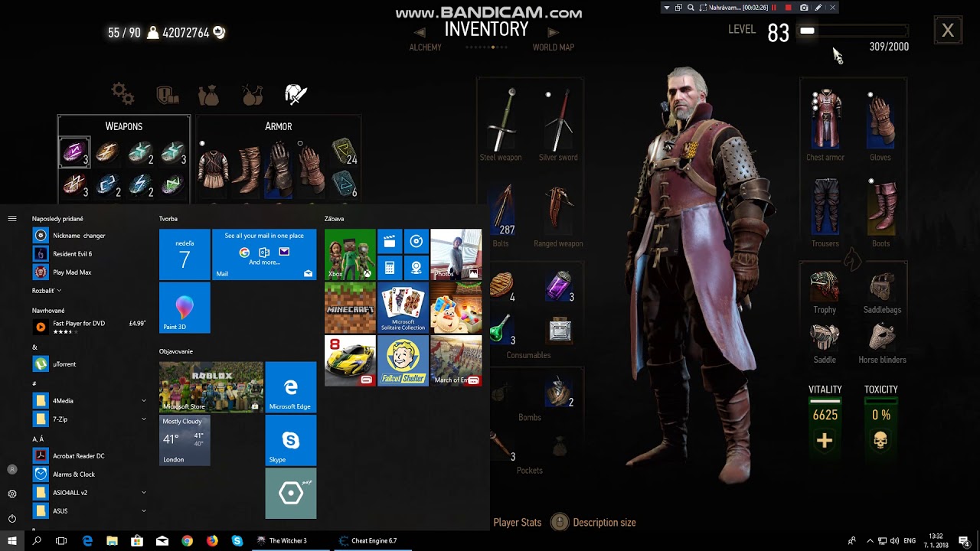Click the Horse blinders slot
This screenshot has height=551, width=980.
pyautogui.click(x=882, y=337)
